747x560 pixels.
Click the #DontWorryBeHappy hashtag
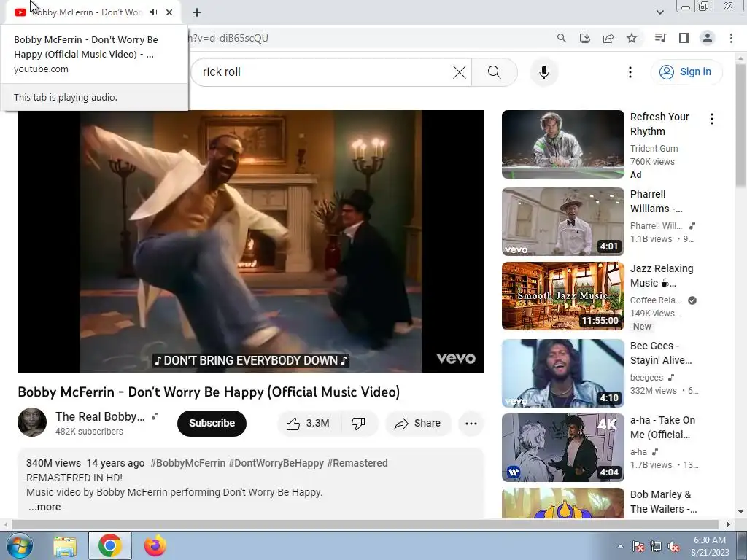276,463
